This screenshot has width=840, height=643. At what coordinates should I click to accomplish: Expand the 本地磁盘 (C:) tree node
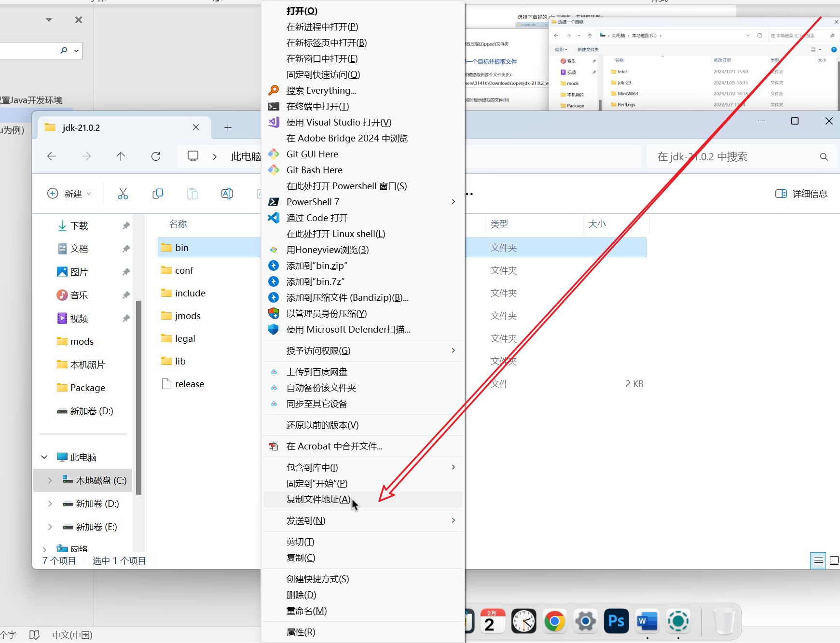[x=50, y=480]
